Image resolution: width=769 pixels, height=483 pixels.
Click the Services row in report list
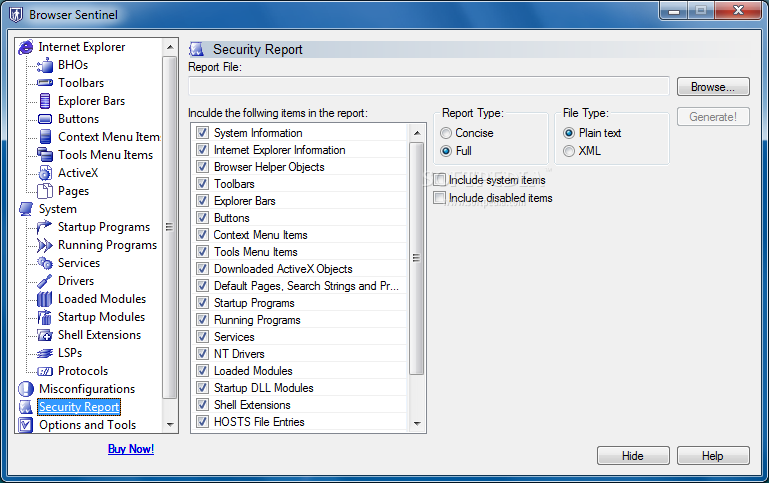300,337
